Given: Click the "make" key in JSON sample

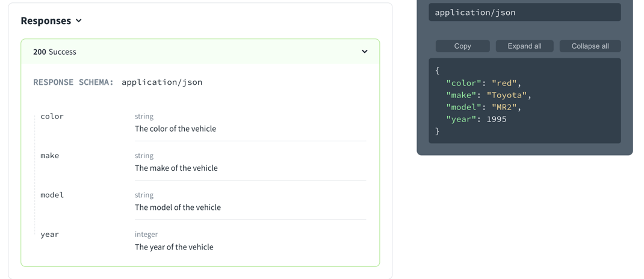Looking at the screenshot, I should [x=461, y=95].
